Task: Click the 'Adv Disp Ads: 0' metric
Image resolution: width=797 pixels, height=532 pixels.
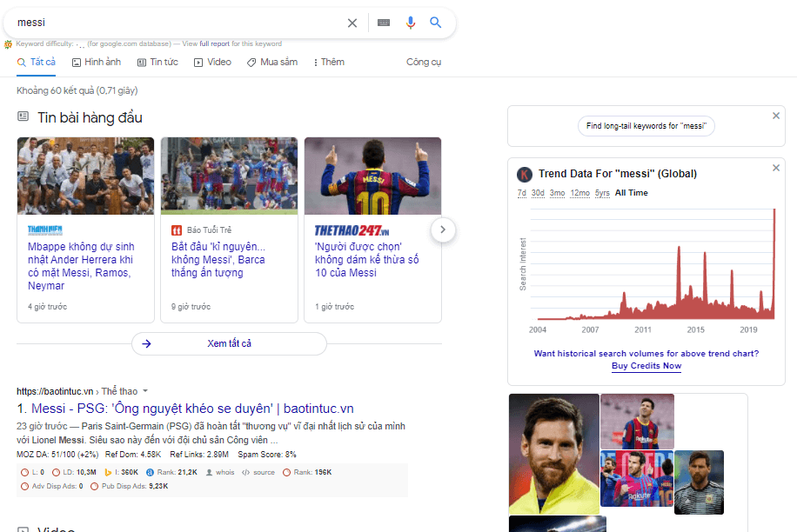Action: [52, 486]
